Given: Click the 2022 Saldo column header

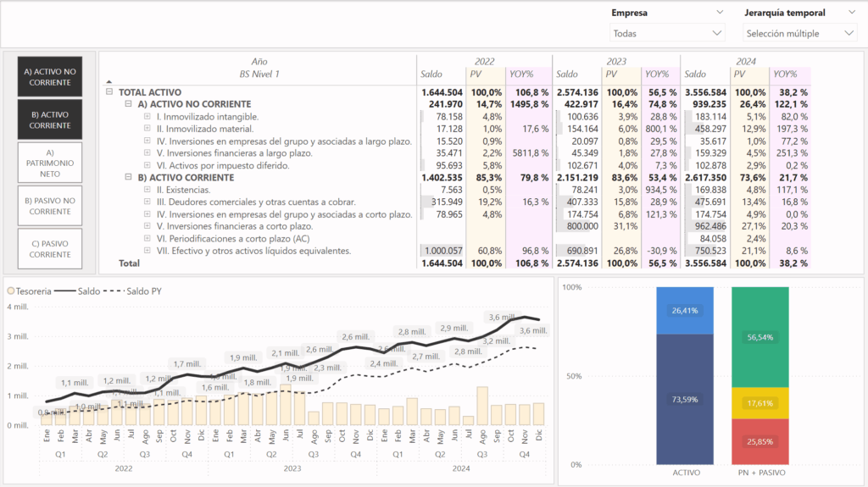Looking at the screenshot, I should point(431,74).
